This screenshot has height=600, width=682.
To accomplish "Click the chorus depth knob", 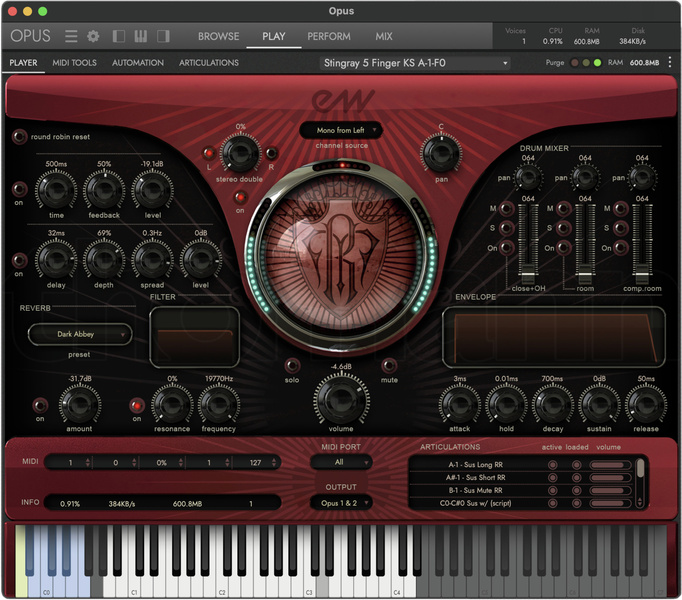I will click(x=104, y=260).
